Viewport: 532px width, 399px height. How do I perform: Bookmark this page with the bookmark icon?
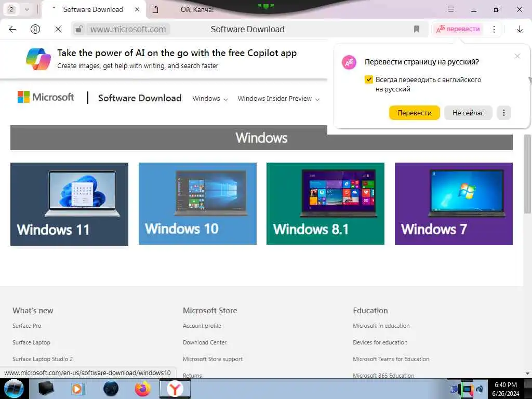[x=417, y=29]
